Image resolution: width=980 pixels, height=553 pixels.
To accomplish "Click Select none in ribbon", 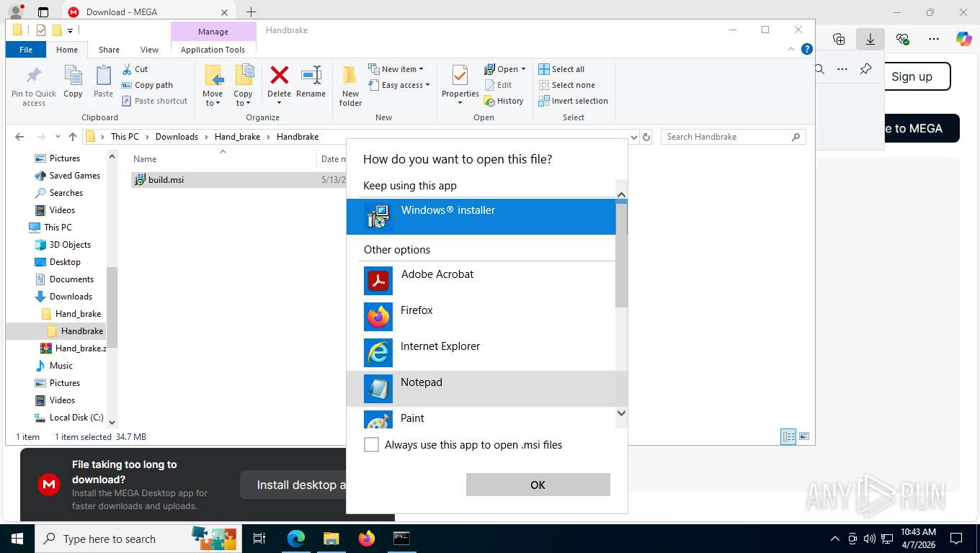I will click(567, 85).
